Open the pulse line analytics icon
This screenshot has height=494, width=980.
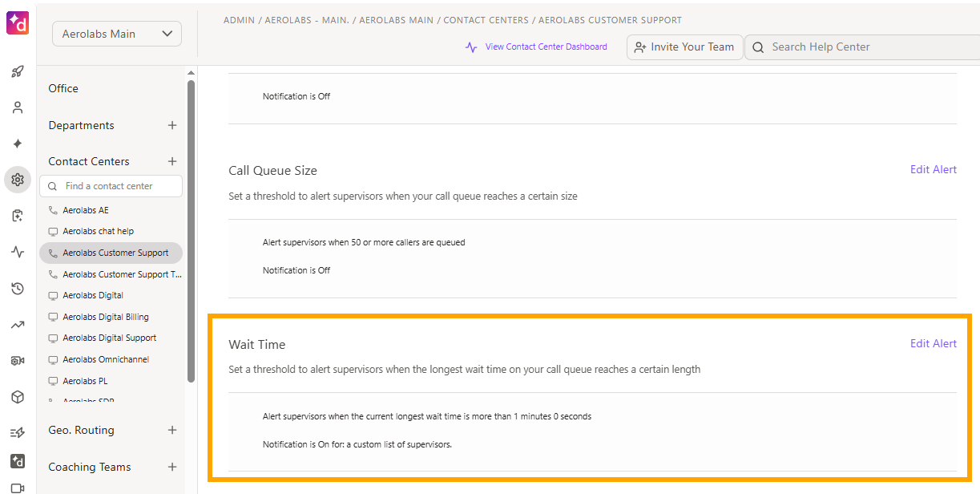[18, 252]
